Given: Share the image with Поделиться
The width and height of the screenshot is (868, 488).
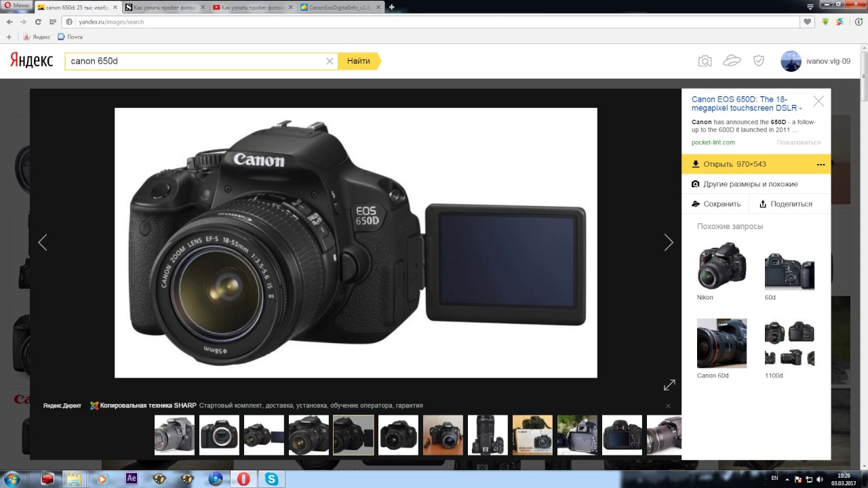Looking at the screenshot, I should coord(785,203).
